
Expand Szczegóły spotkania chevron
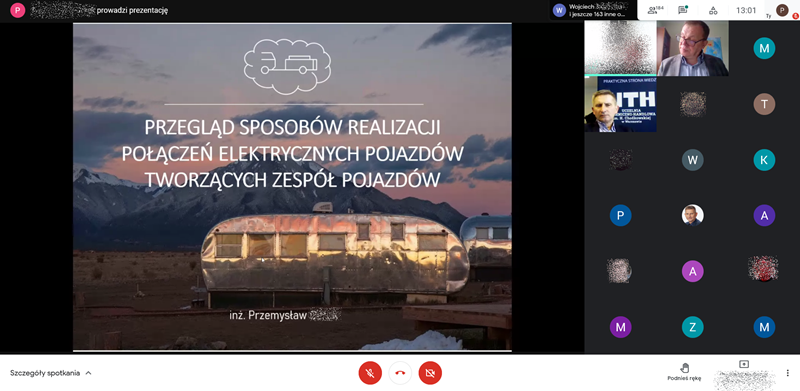click(88, 373)
